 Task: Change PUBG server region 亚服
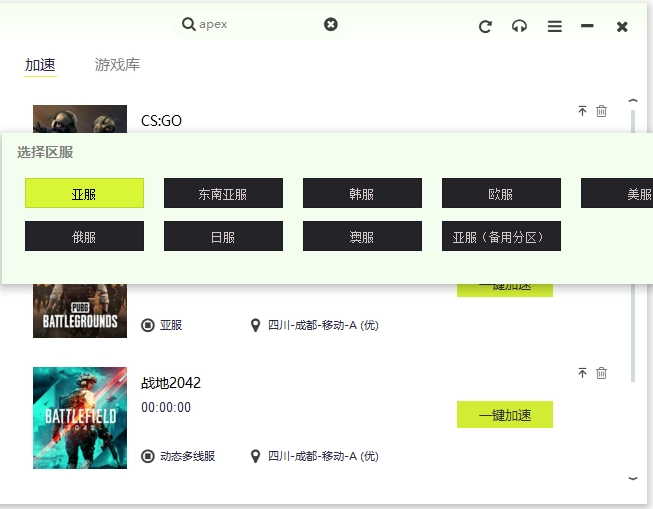[162, 325]
